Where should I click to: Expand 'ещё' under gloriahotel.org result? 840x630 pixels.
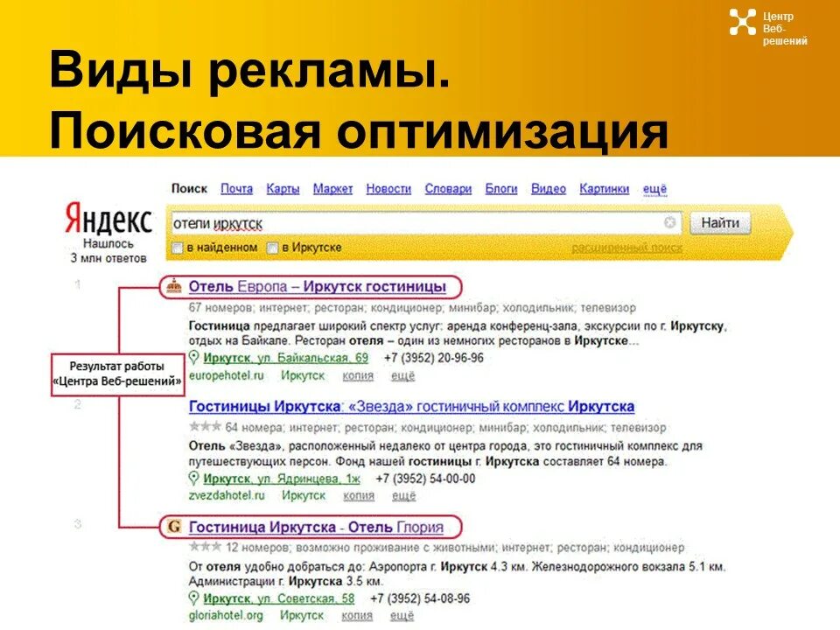(402, 615)
